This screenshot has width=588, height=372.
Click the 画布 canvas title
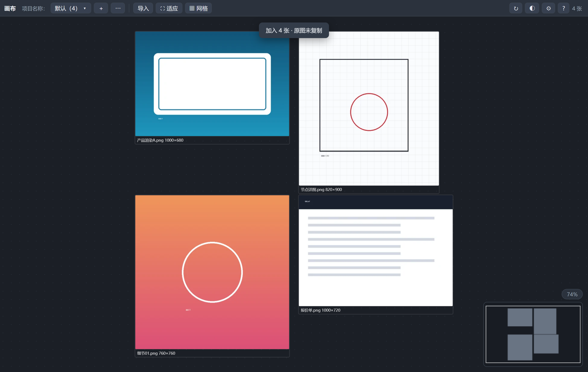[x=10, y=9]
